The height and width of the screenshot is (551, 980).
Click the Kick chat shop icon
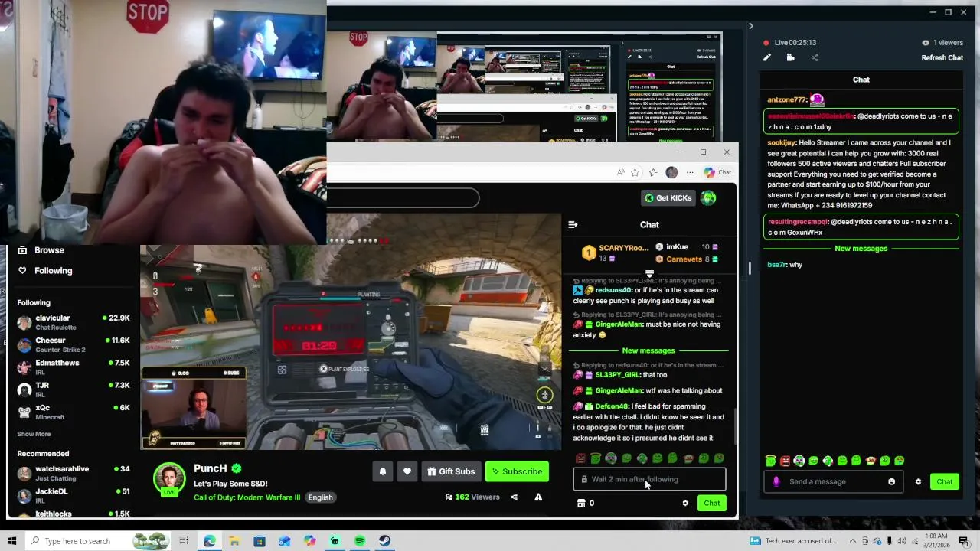coord(581,503)
